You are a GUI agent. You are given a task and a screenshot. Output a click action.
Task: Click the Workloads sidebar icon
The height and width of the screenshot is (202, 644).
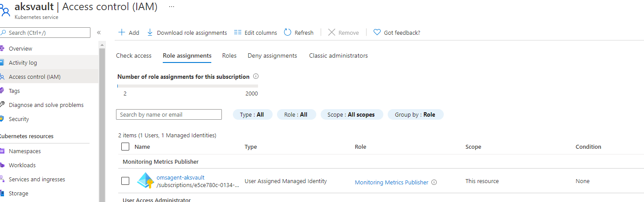click(x=2, y=165)
